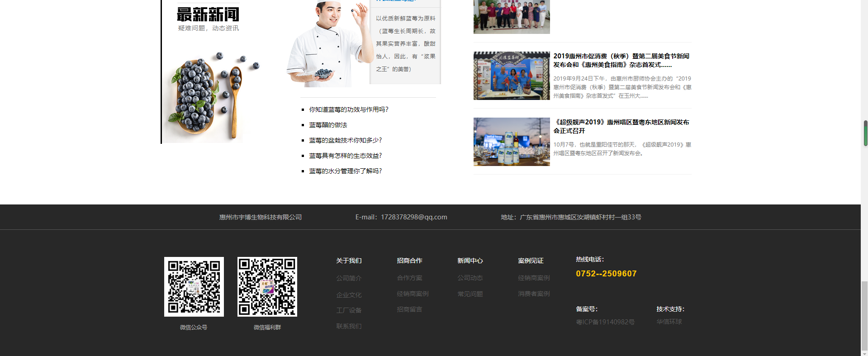The height and width of the screenshot is (356, 868).
Task: Go to 工厂设备 footer link
Action: (x=349, y=310)
